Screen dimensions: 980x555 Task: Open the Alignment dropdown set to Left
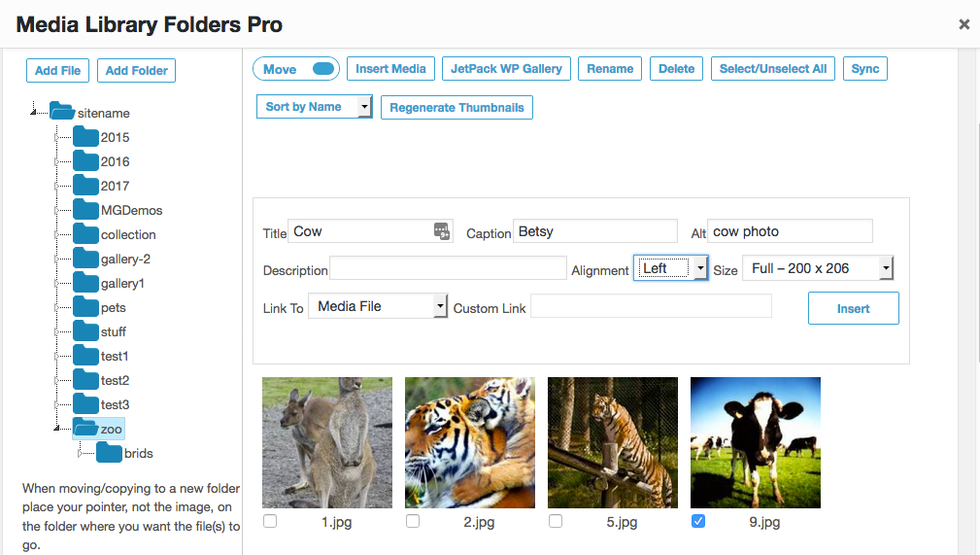pos(670,268)
